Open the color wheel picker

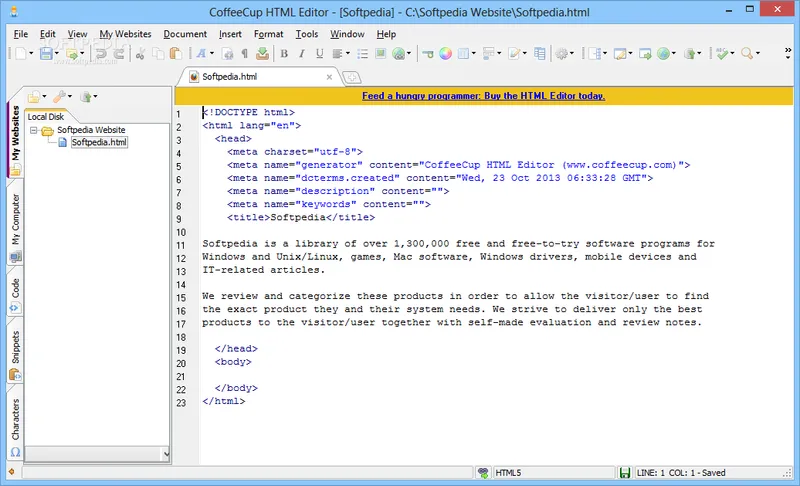click(445, 53)
